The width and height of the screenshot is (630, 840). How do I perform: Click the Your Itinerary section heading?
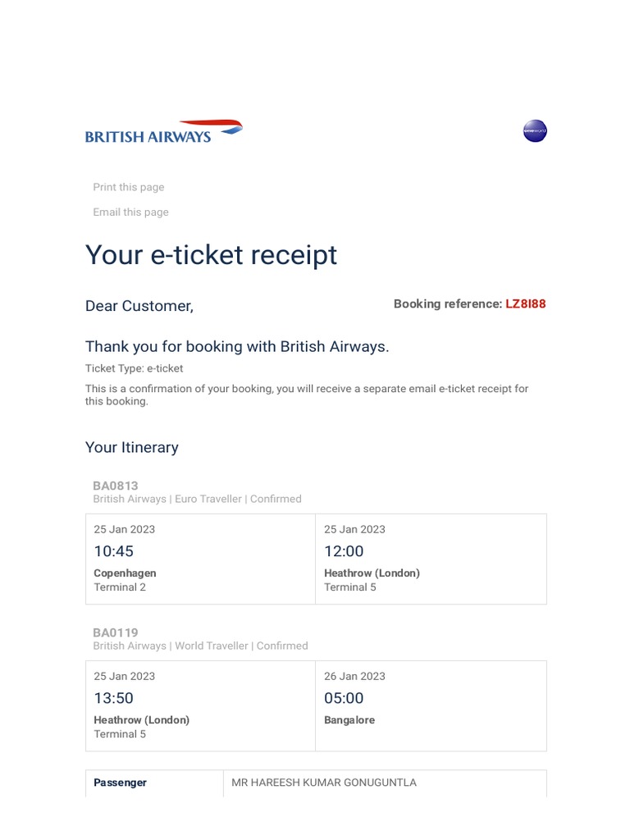[x=131, y=447]
